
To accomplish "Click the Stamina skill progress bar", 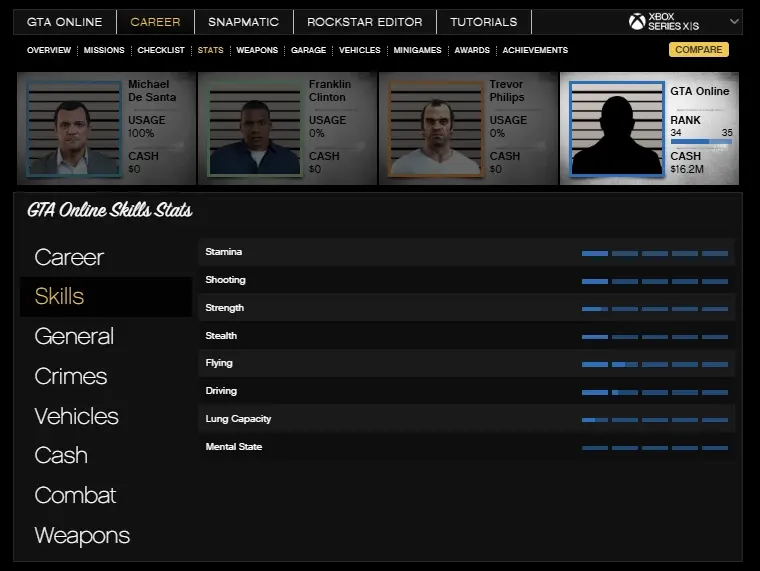I will (654, 253).
